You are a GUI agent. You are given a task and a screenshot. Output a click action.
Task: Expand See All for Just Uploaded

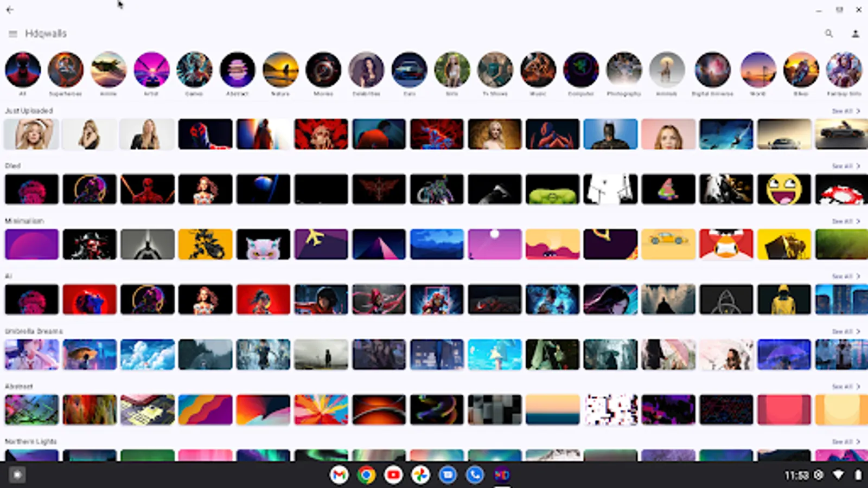click(x=846, y=111)
